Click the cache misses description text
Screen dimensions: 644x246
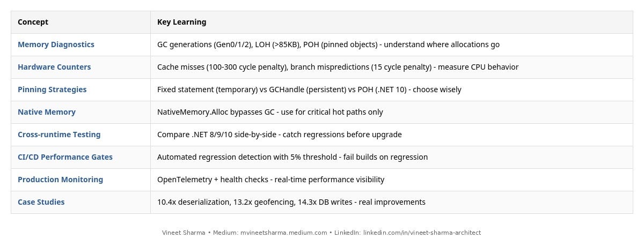pos(338,67)
